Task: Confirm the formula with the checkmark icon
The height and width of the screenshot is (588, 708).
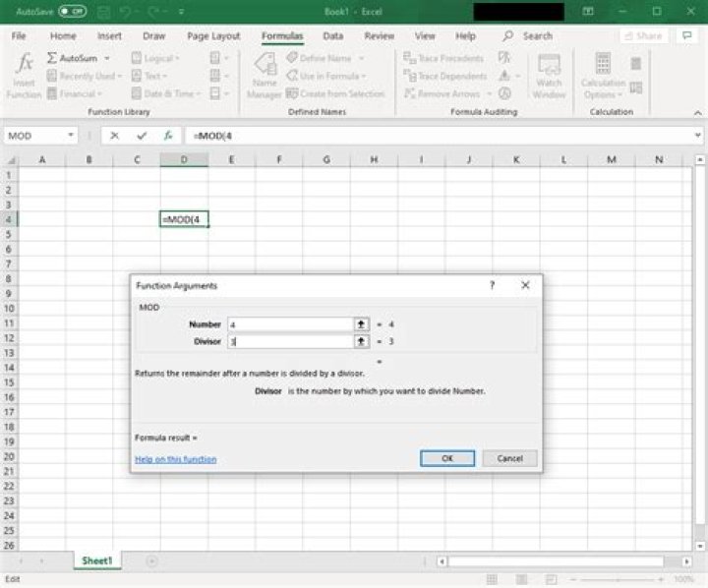Action: pos(142,136)
